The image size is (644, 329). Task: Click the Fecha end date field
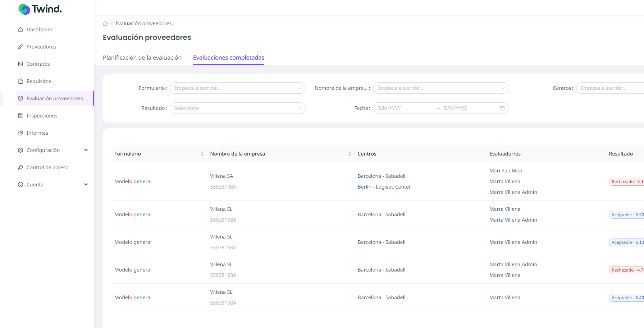(469, 108)
